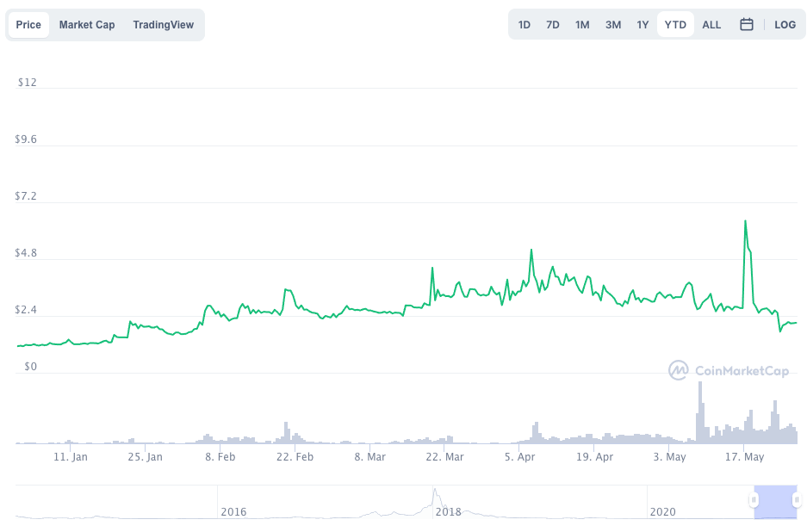Switch to the Market Cap tab
This screenshot has height=532, width=807.
(86, 25)
